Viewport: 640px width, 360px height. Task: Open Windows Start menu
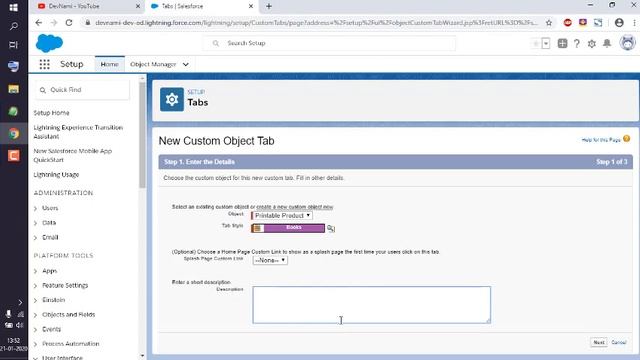13,8
